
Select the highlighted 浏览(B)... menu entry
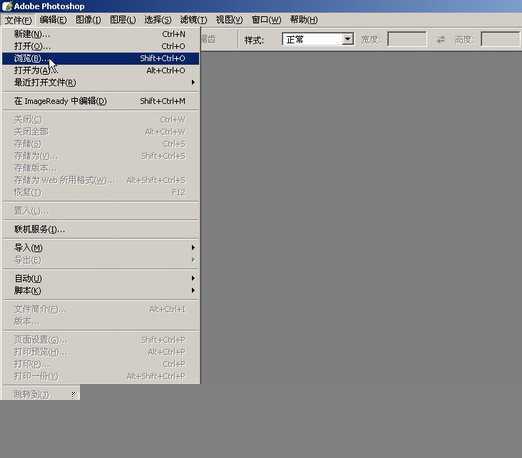click(101, 58)
